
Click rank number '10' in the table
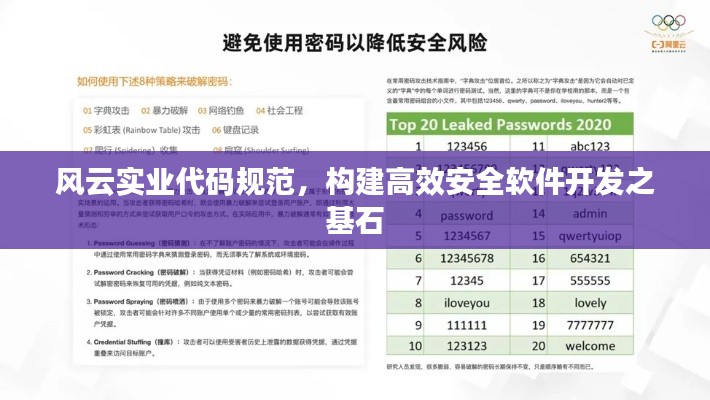coord(415,347)
